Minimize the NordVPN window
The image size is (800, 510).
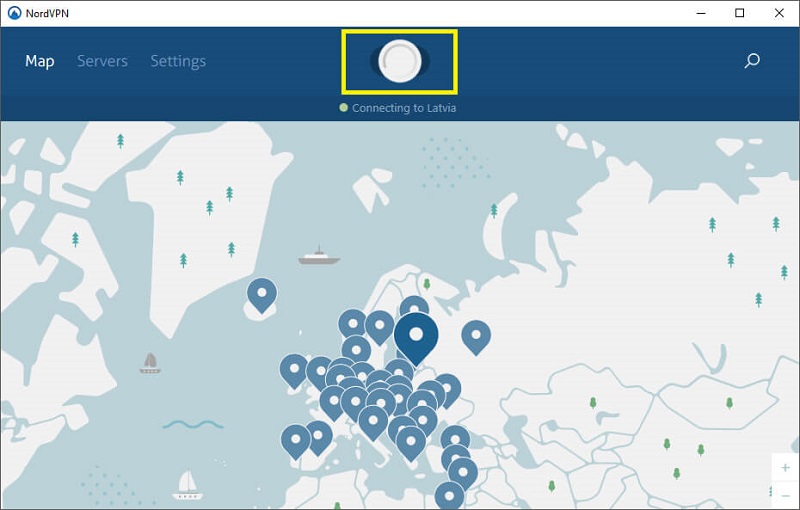(x=703, y=13)
